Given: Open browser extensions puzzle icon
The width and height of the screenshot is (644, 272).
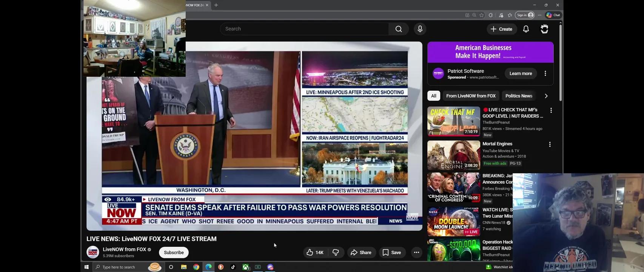Looking at the screenshot, I should [x=490, y=15].
